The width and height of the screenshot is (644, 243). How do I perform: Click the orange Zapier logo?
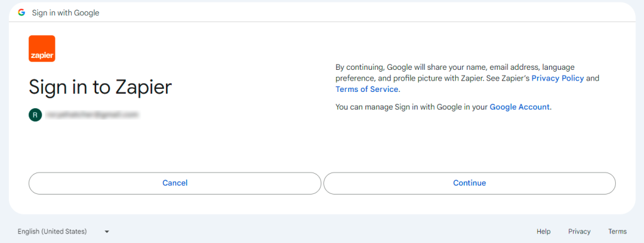pyautogui.click(x=42, y=48)
